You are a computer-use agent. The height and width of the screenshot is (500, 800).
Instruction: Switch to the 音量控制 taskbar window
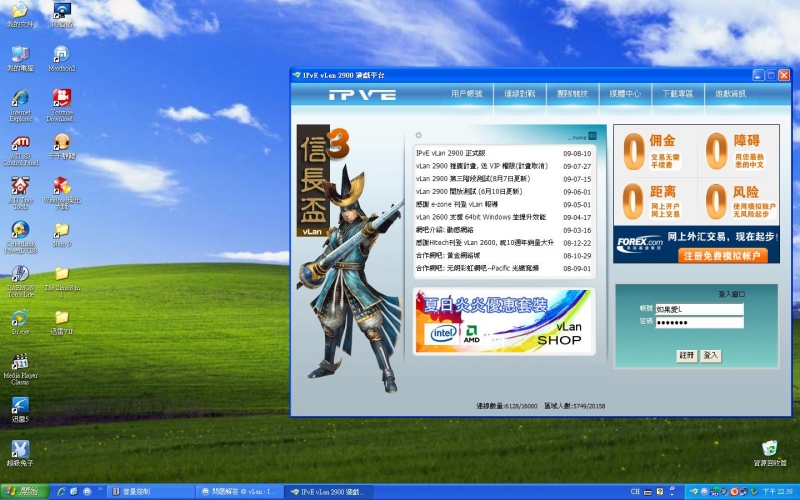pos(151,492)
